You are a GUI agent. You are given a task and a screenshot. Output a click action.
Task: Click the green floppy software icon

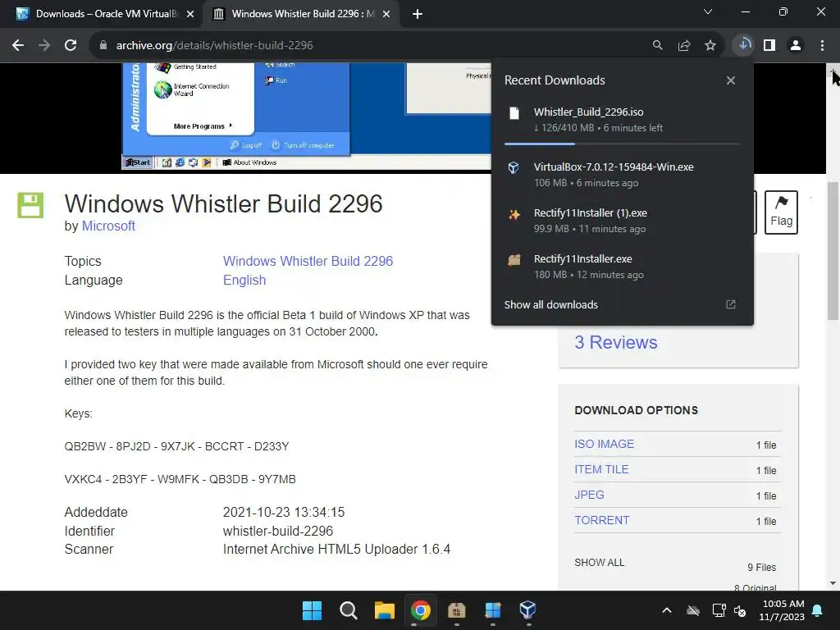coord(30,205)
